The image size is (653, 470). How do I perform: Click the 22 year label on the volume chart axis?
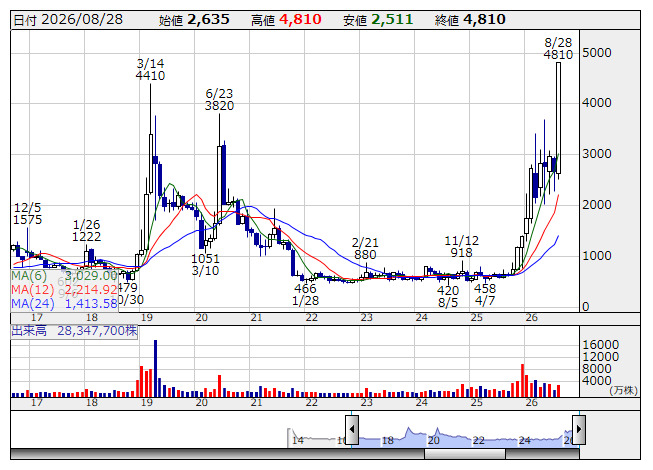[312, 403]
